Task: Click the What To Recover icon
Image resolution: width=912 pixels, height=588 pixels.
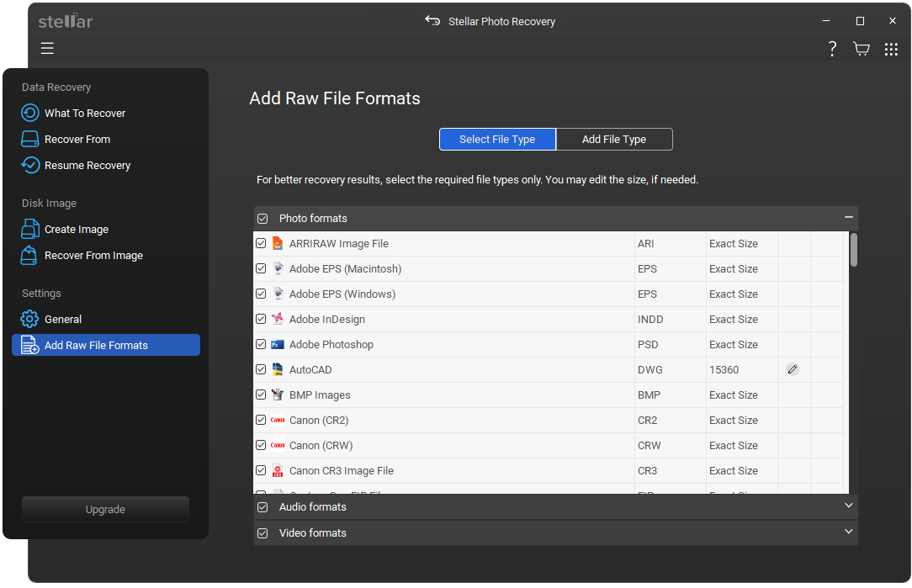Action: [30, 113]
